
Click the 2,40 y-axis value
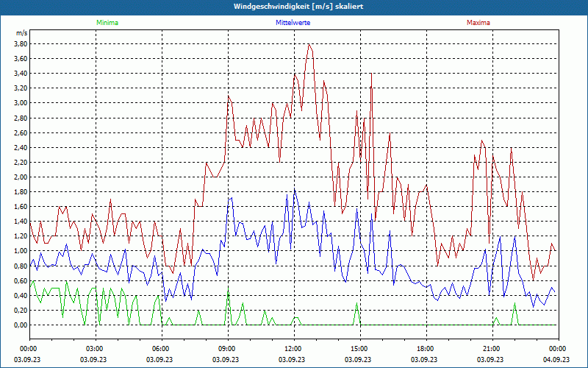(x=21, y=148)
